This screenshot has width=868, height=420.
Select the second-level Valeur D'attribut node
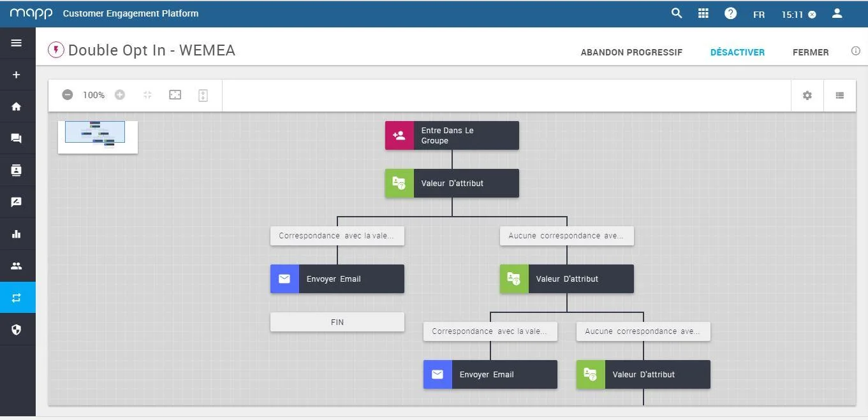(x=567, y=279)
